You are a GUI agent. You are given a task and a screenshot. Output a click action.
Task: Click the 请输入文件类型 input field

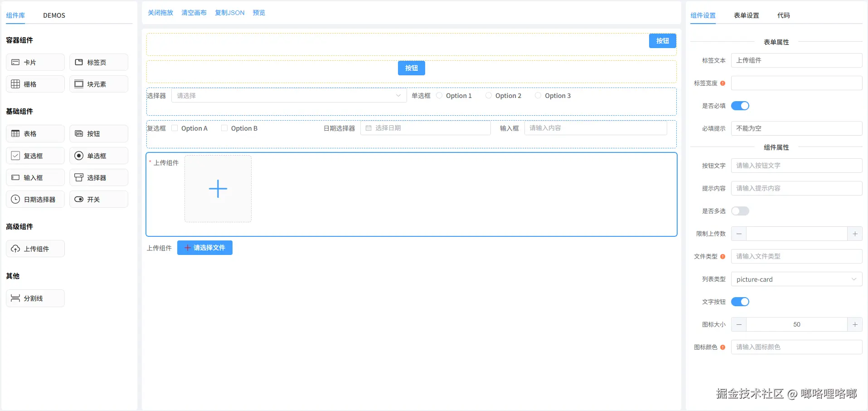(797, 256)
